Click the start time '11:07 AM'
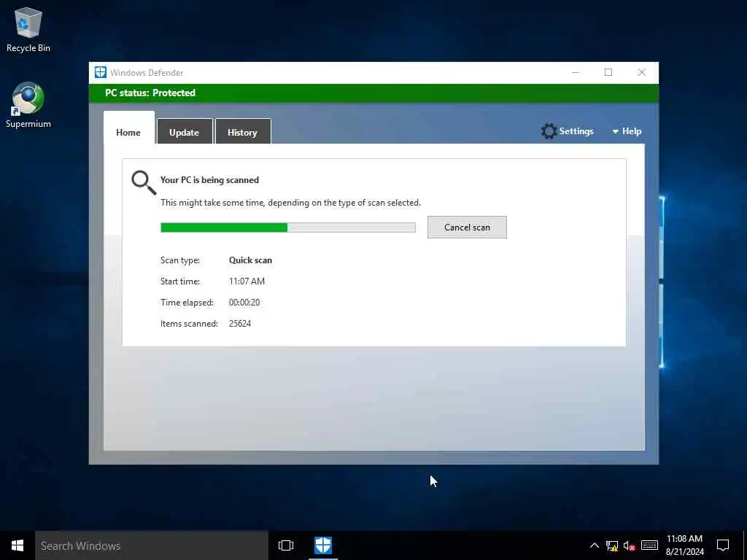Viewport: 747px width, 560px height. point(247,281)
